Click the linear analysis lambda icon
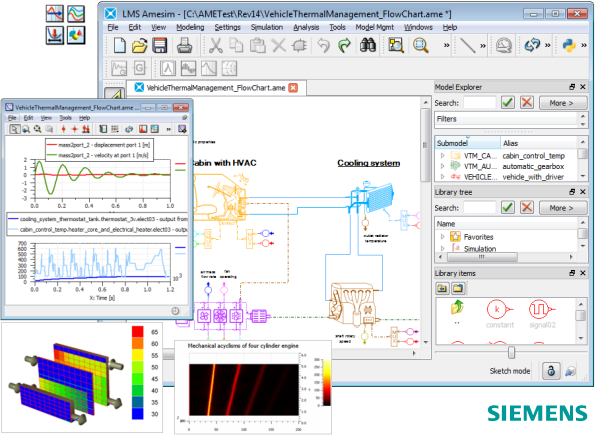Screen dimensions: 600x435 (168, 68)
